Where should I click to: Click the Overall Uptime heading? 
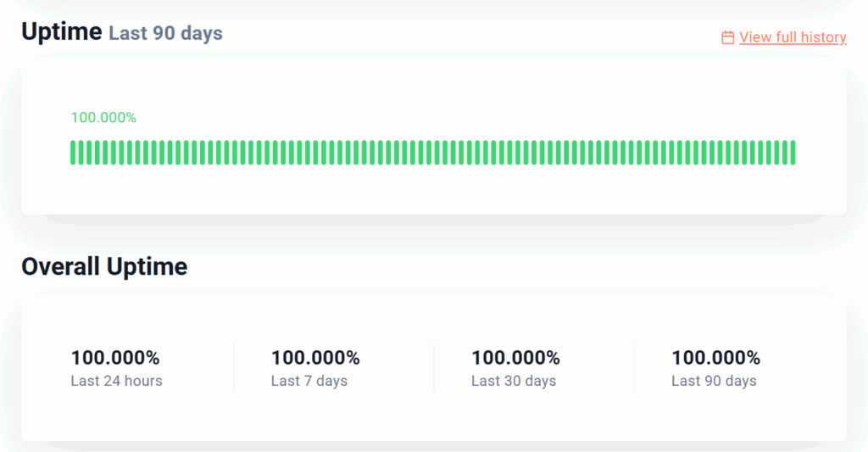click(104, 266)
